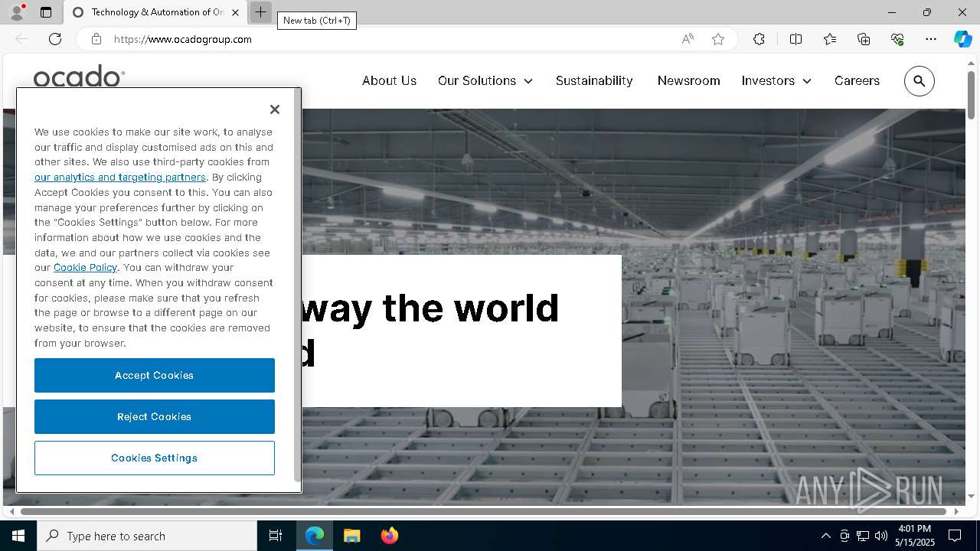Viewport: 980px width, 551px height.
Task: Expand the Our Solutions menu
Action: coord(485,80)
